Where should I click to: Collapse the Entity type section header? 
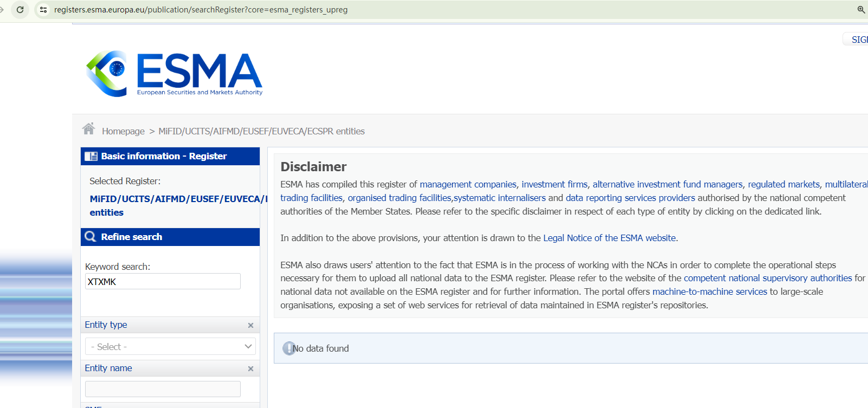point(106,325)
